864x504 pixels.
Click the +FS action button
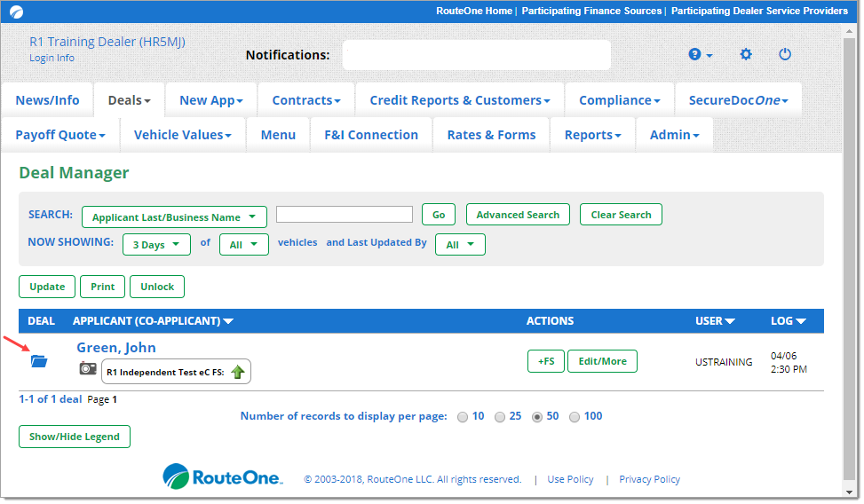click(x=546, y=361)
